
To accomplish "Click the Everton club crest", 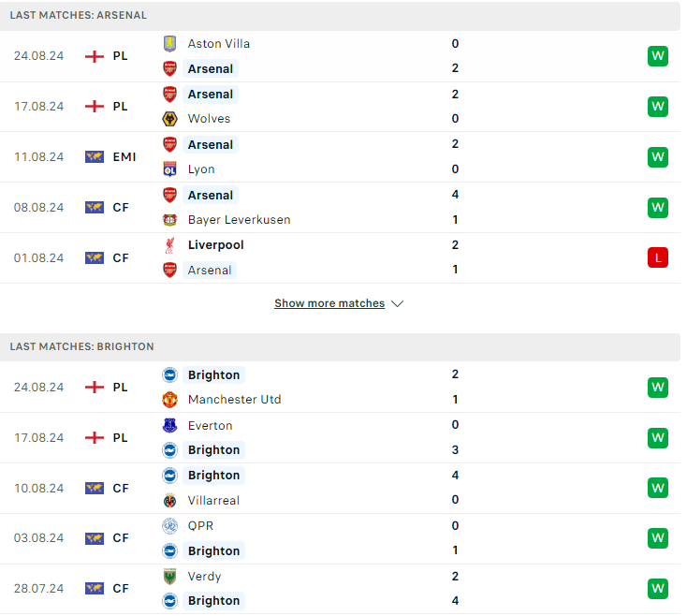I will 169,425.
